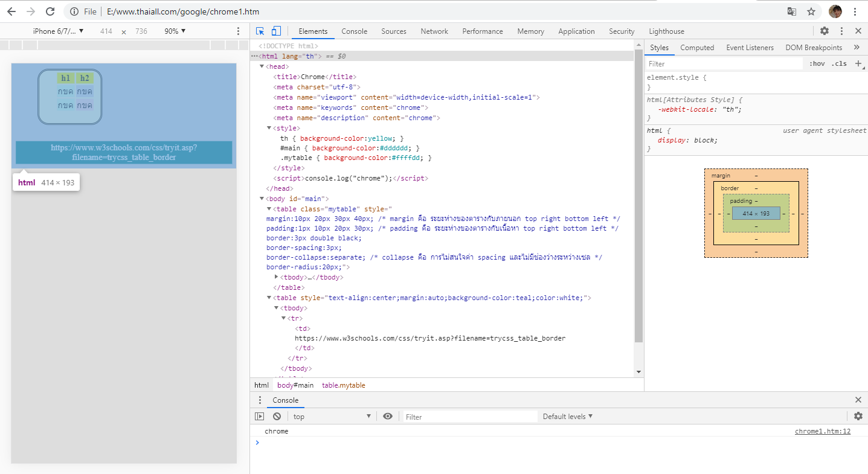This screenshot has width=868, height=474.
Task: Toggle the .cls element classes panel
Action: click(x=839, y=64)
